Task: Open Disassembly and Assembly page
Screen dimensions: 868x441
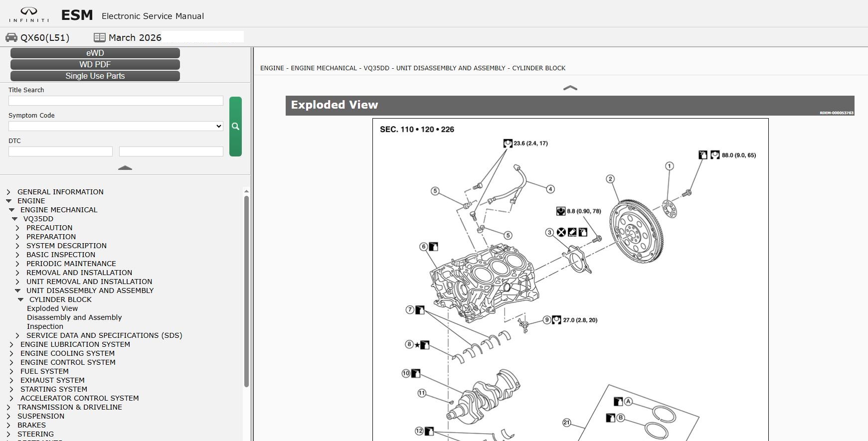Action: coord(74,317)
